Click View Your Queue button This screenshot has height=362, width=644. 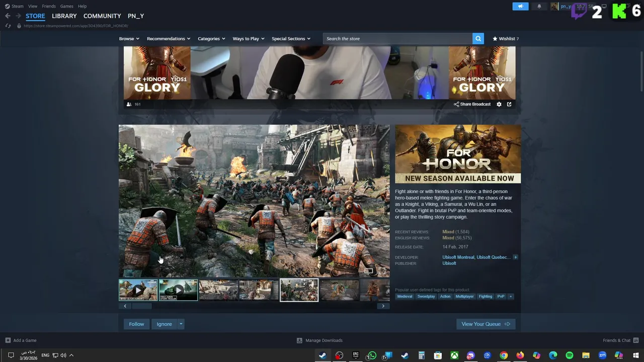[486, 324]
